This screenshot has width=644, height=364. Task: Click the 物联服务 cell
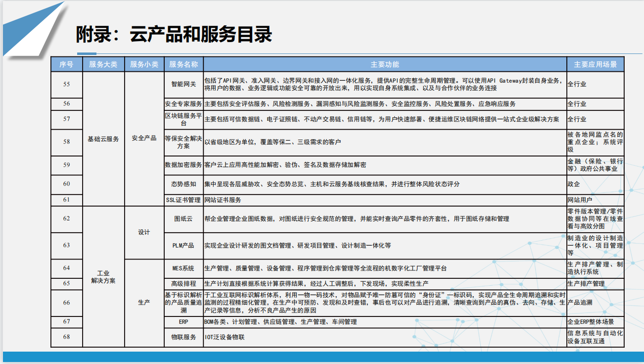click(184, 337)
